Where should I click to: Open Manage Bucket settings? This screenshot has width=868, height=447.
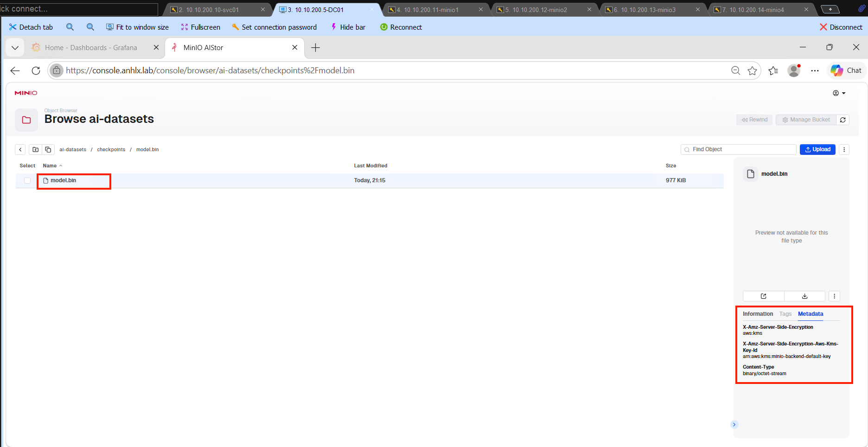coord(806,120)
